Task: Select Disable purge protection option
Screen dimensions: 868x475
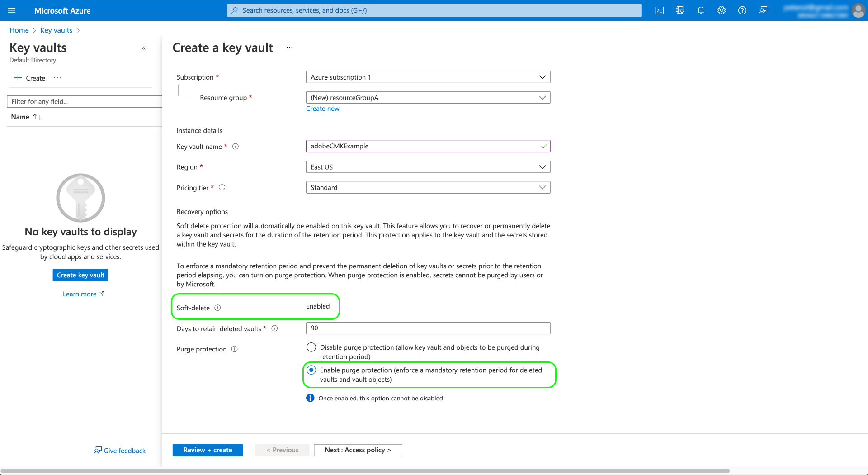Action: click(311, 347)
